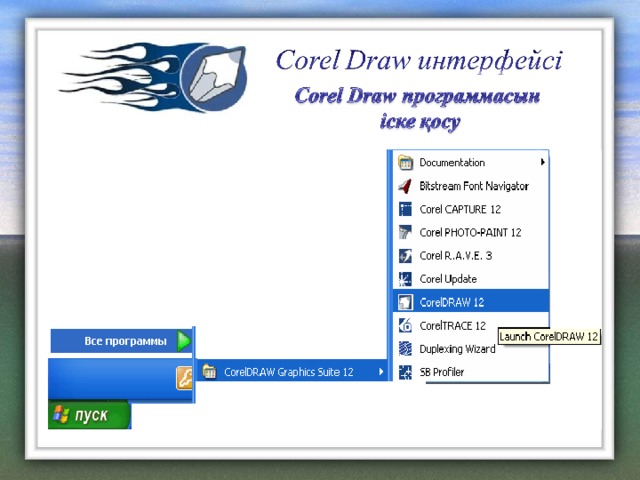Open the Corel PHOTO-PAINT 12 label
This screenshot has height=480, width=640.
[x=470, y=233]
